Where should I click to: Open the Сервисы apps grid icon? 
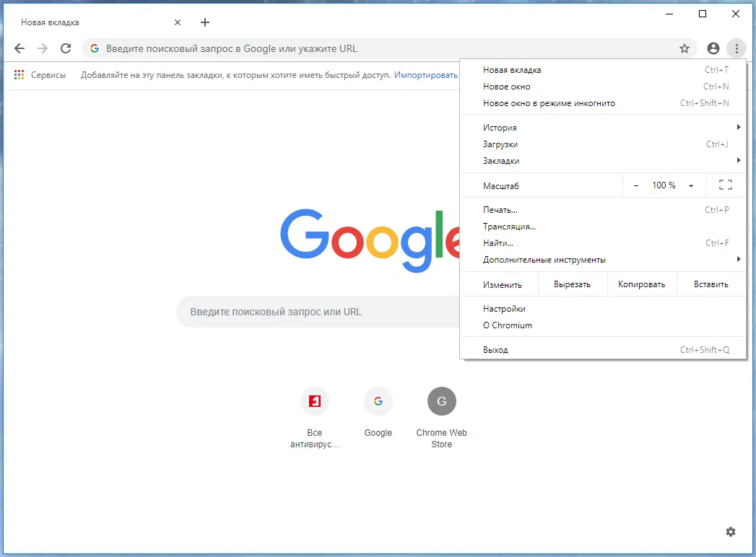click(19, 75)
